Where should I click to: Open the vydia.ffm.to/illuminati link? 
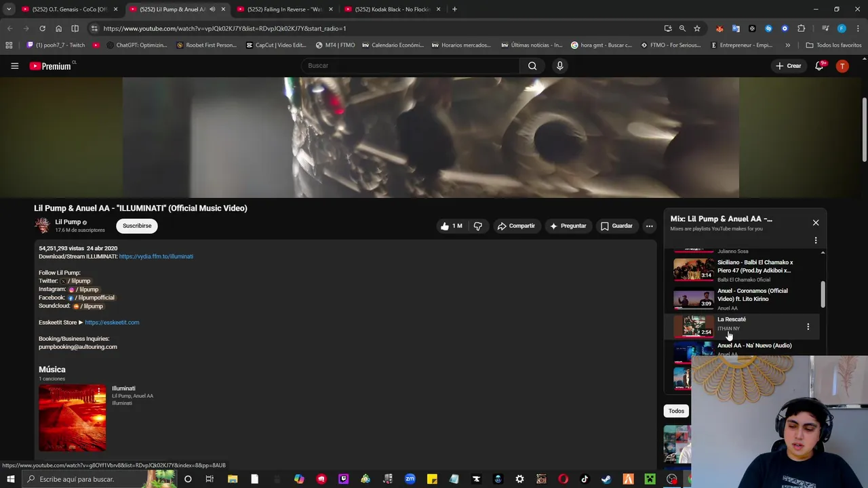tap(156, 256)
